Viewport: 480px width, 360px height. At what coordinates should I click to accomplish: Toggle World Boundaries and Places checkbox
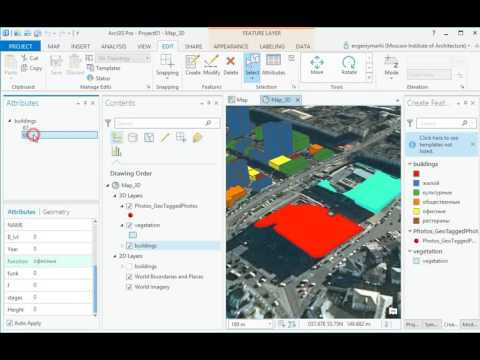pos(130,277)
